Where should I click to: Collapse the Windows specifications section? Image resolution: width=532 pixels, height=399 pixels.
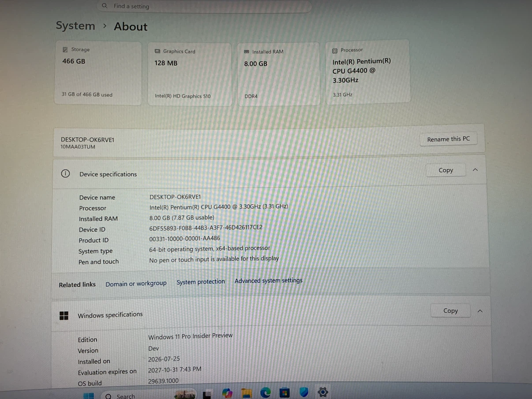click(480, 311)
